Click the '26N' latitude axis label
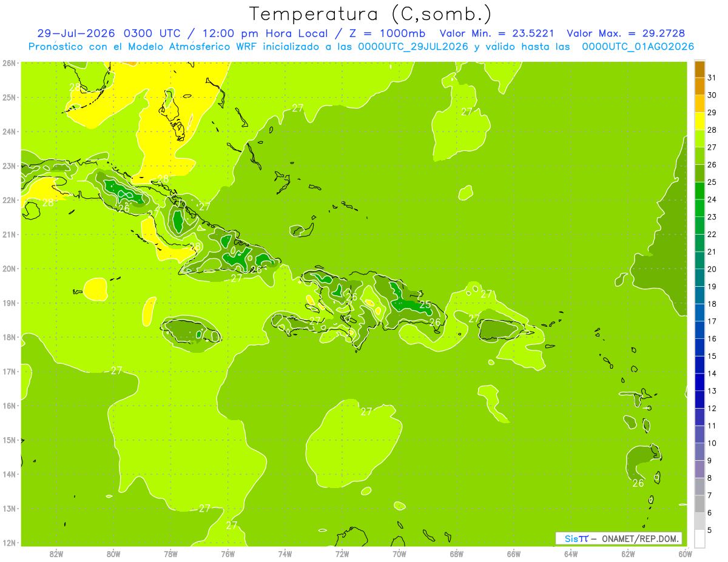The image size is (728, 562). pos(9,63)
